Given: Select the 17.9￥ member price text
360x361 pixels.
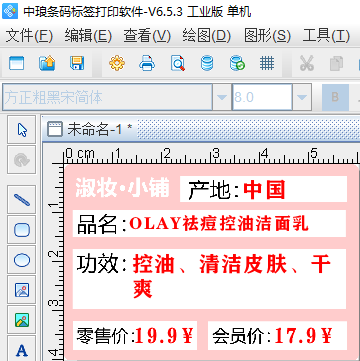Looking at the screenshot, I should coord(303,336).
